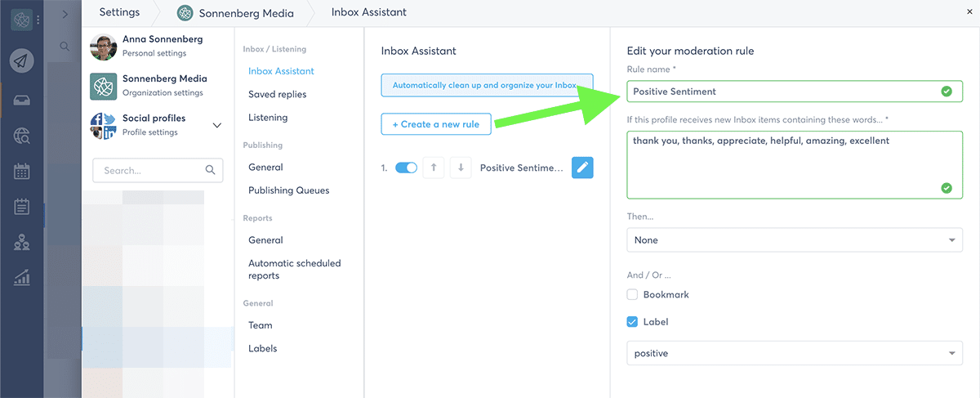Click the magnifier icon under the chevron
This screenshot has width=980, height=398.
pos(65,47)
